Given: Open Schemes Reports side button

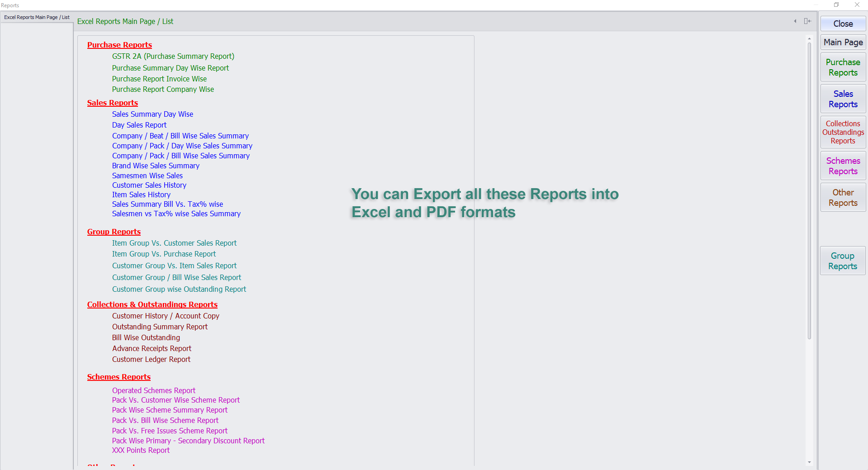Looking at the screenshot, I should (843, 166).
